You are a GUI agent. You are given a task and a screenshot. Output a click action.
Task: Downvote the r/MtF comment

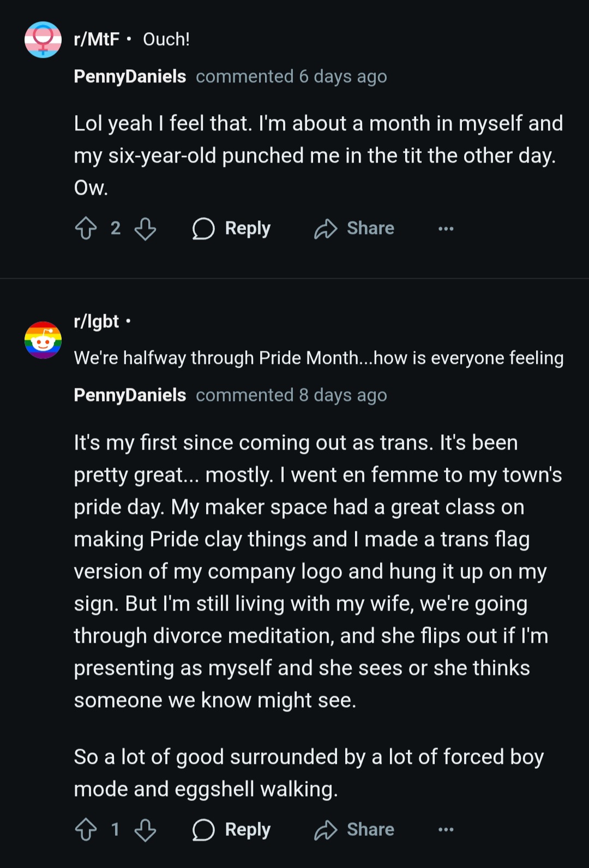[x=145, y=229]
